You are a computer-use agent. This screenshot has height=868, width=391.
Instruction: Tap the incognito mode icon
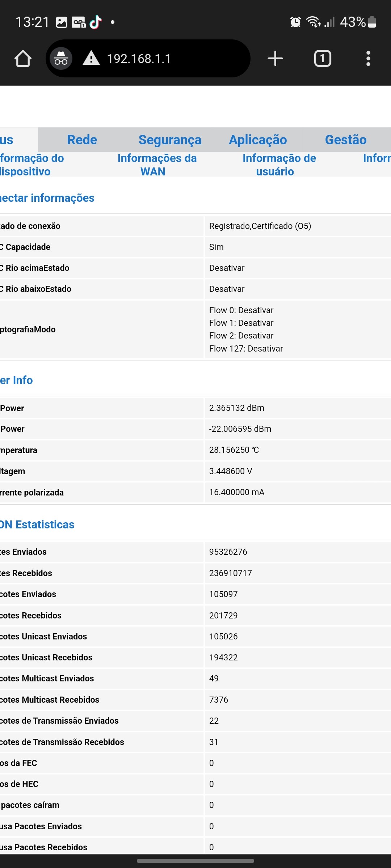click(x=61, y=59)
